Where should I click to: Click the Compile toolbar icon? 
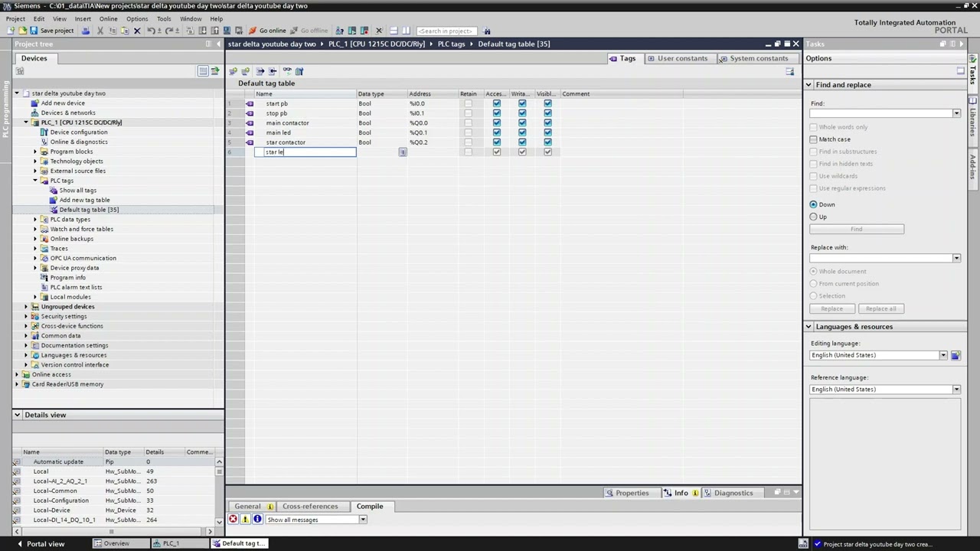tap(191, 31)
